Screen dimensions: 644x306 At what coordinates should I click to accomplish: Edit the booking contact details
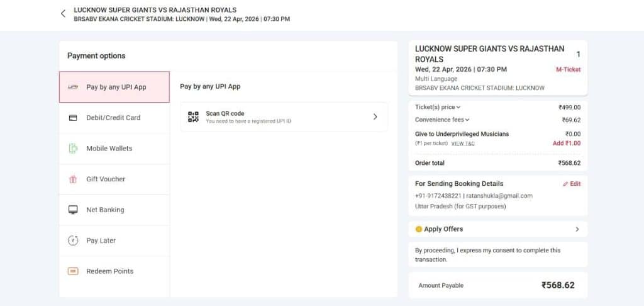click(x=571, y=184)
